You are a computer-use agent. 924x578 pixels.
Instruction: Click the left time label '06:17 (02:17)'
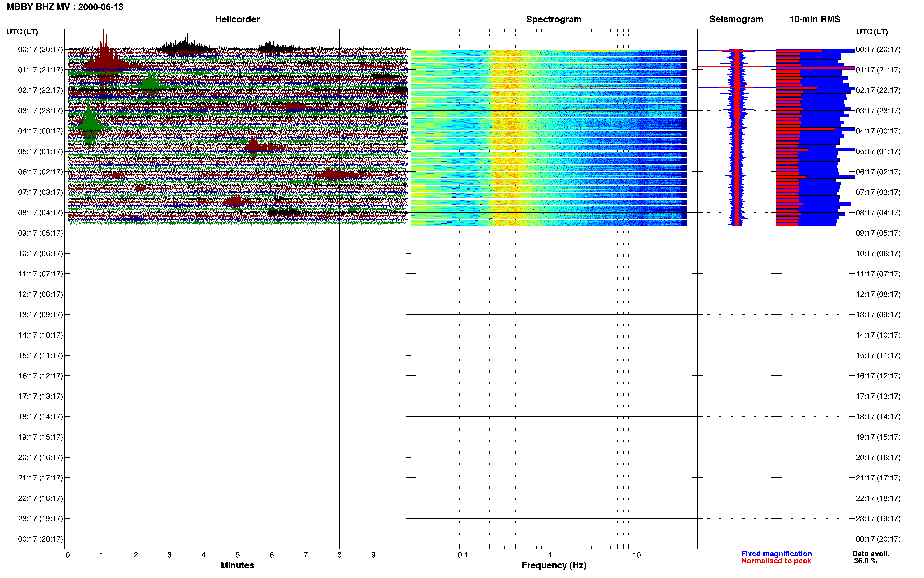coord(40,172)
